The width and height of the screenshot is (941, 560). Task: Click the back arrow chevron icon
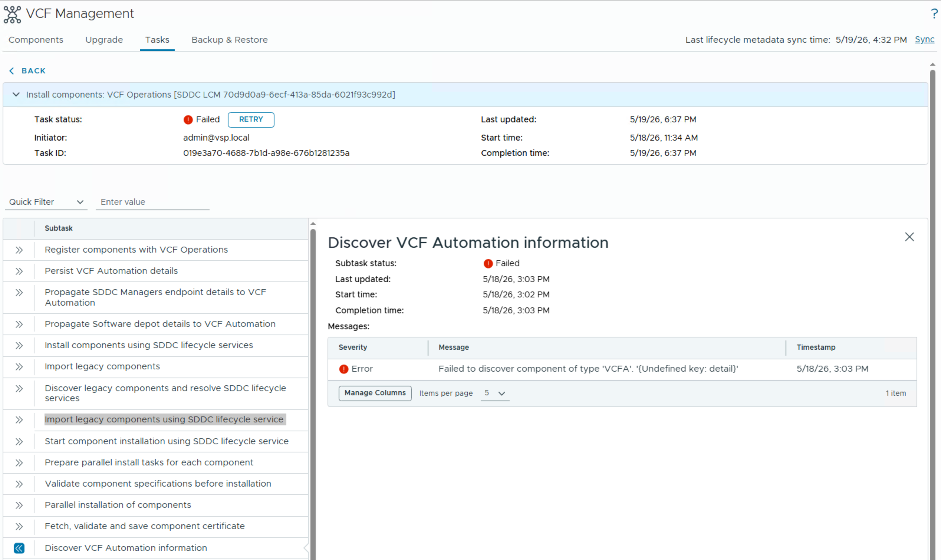[12, 71]
